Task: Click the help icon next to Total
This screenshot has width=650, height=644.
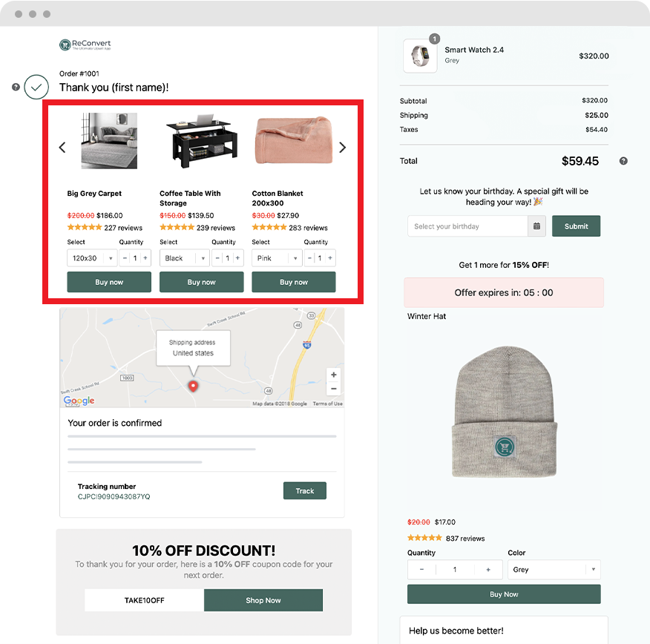Action: [x=623, y=161]
